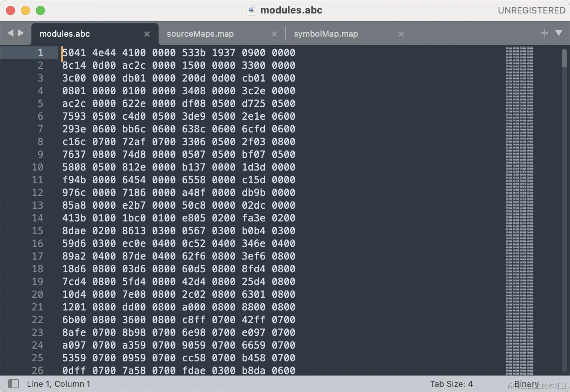This screenshot has width=570, height=392.
Task: Click the minimap code overview
Action: coord(520,211)
